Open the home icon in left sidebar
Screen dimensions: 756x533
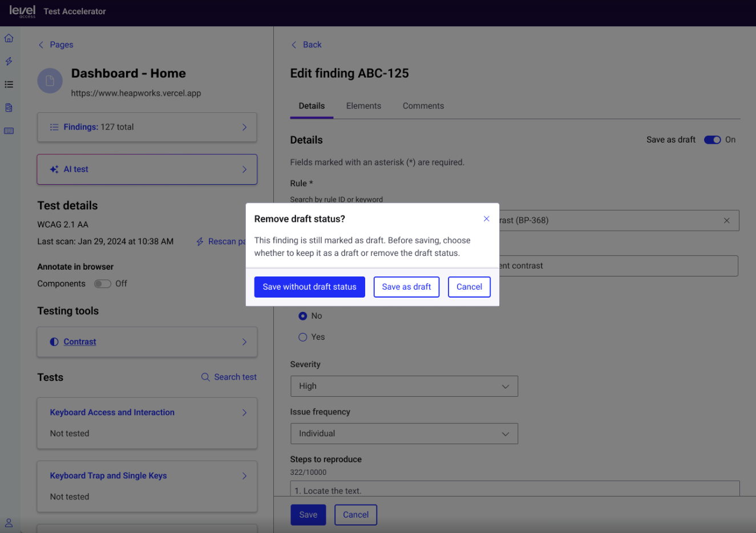[9, 38]
